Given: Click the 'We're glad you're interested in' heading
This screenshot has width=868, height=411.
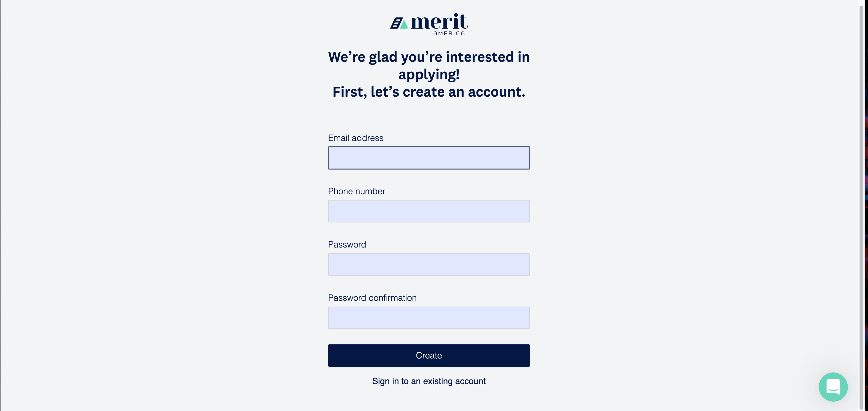Looking at the screenshot, I should [x=429, y=57].
